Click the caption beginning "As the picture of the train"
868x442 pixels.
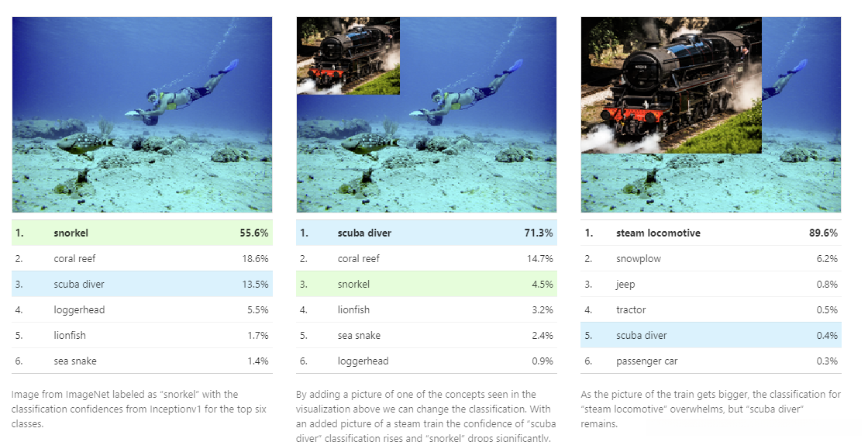(710, 409)
